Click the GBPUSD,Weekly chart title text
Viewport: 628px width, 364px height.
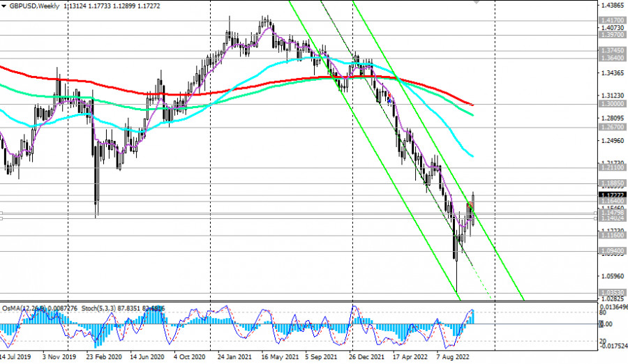click(35, 5)
